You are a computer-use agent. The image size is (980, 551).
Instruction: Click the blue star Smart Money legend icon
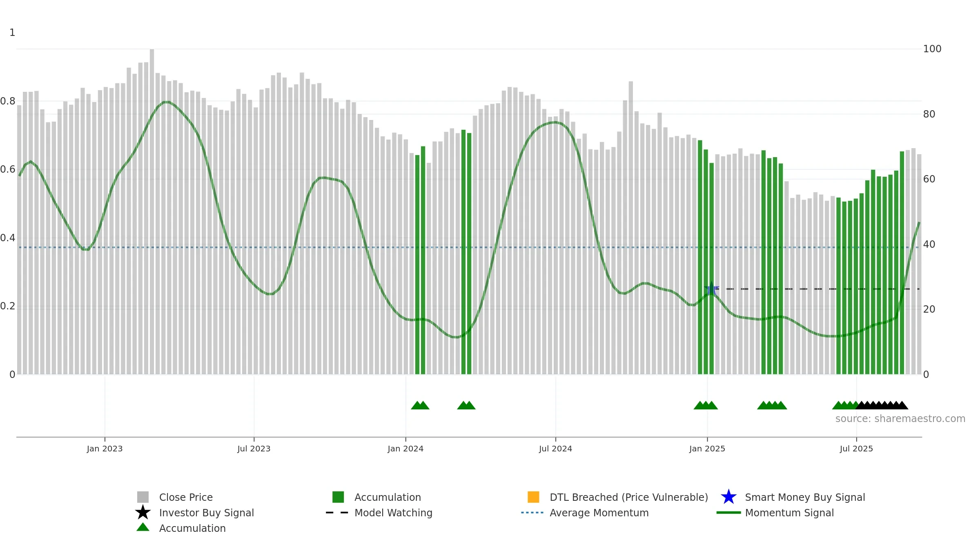728,497
